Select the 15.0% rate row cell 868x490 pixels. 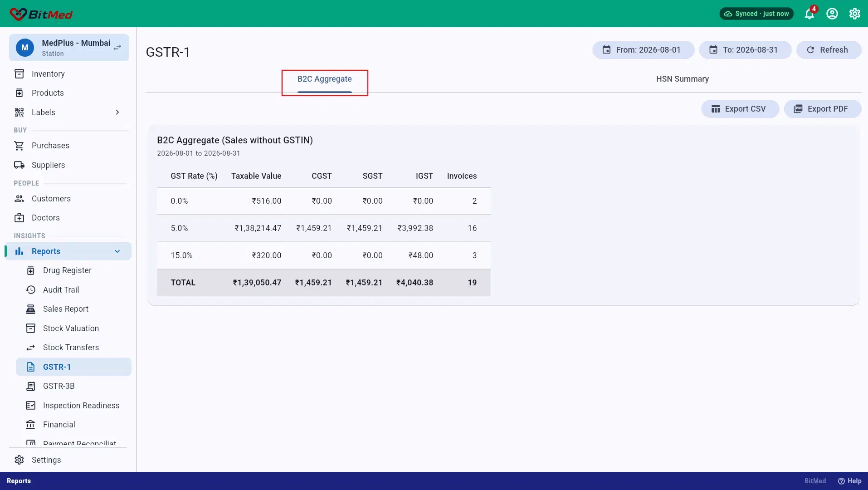pos(181,255)
